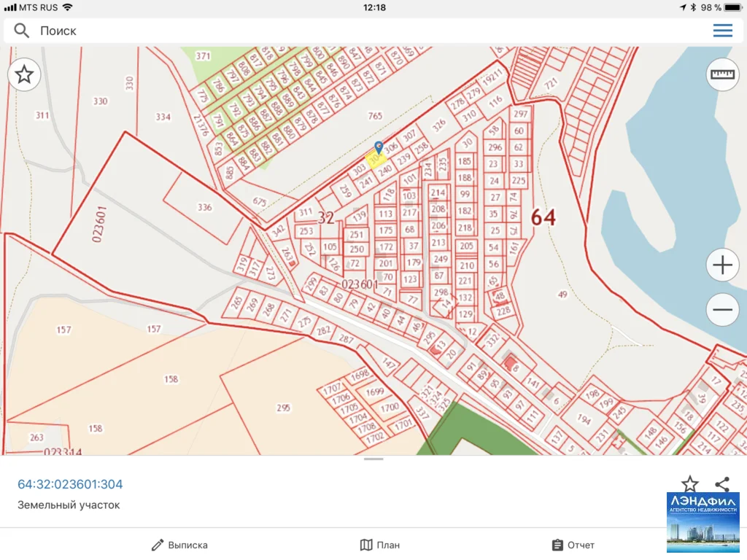
Task: Select parcel 765 on the map
Action: 375,116
